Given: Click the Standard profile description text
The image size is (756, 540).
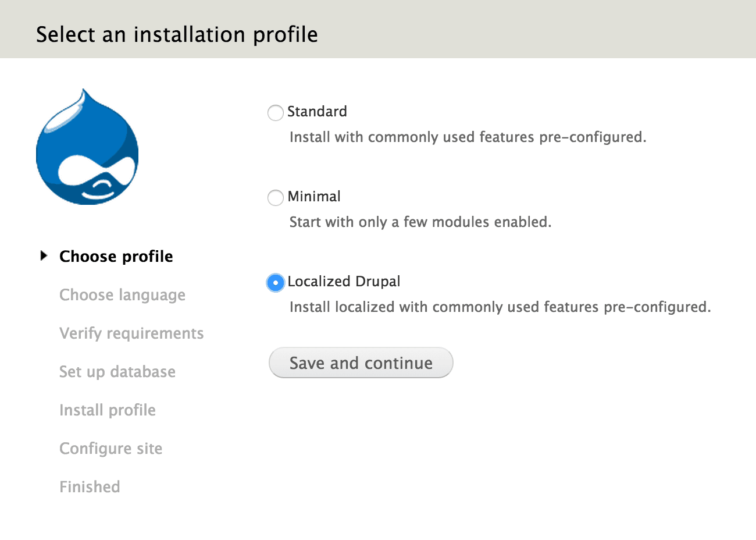Looking at the screenshot, I should tap(468, 137).
